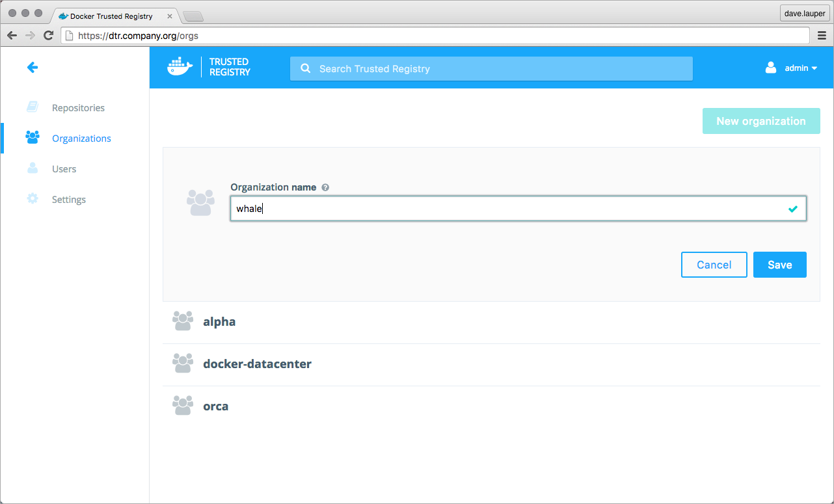Click the Users person icon

point(32,168)
